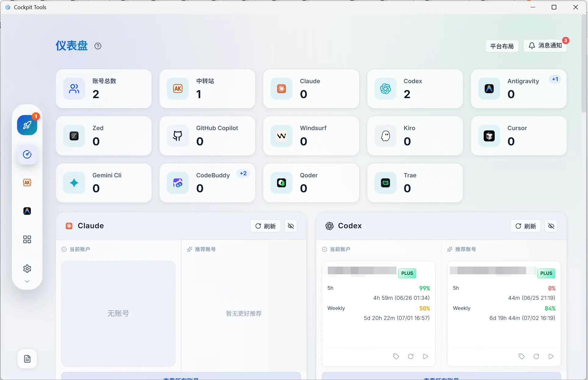Select the dashboard gauge sidebar icon
The width and height of the screenshot is (588, 380).
pyautogui.click(x=27, y=154)
